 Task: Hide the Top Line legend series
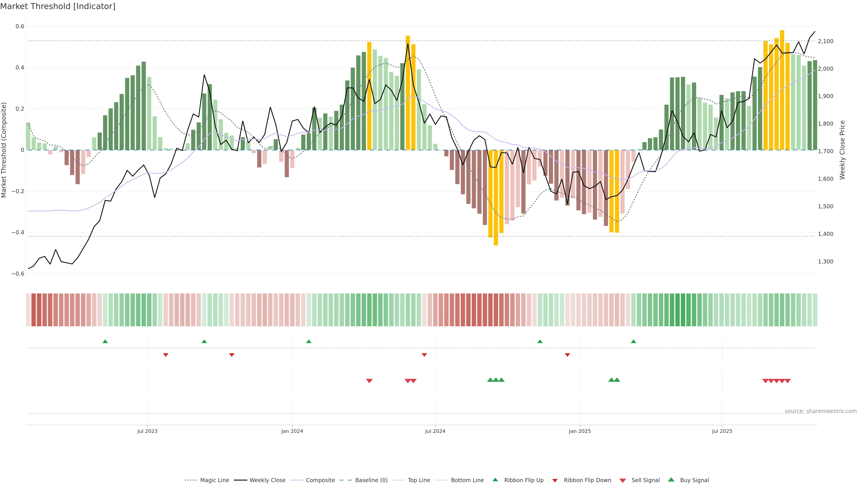[419, 480]
